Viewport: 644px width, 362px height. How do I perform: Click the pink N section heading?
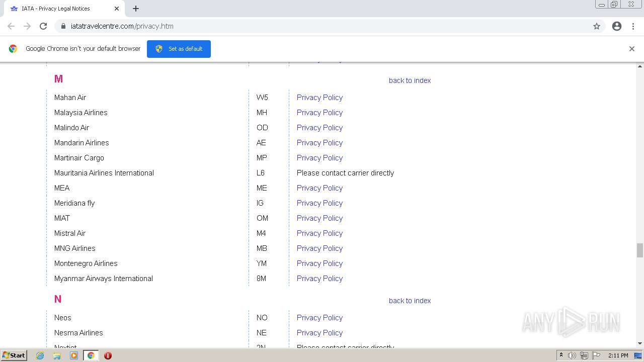[x=58, y=299]
